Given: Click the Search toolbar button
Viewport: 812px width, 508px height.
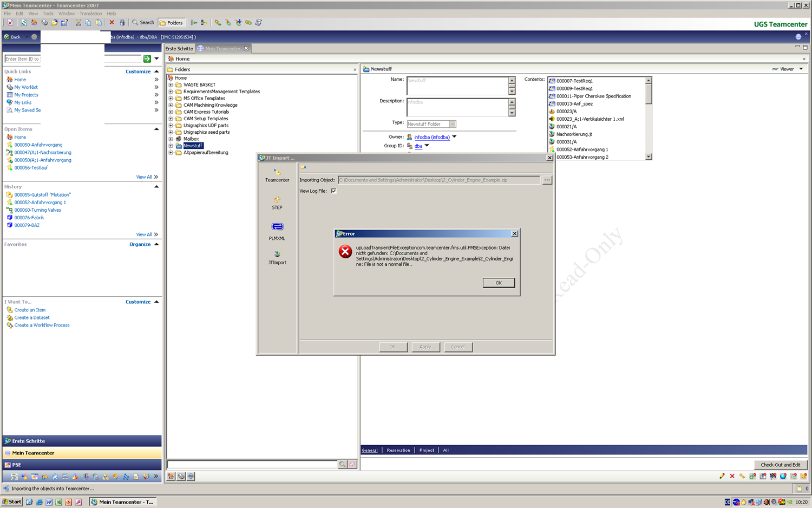Looking at the screenshot, I should (x=143, y=23).
